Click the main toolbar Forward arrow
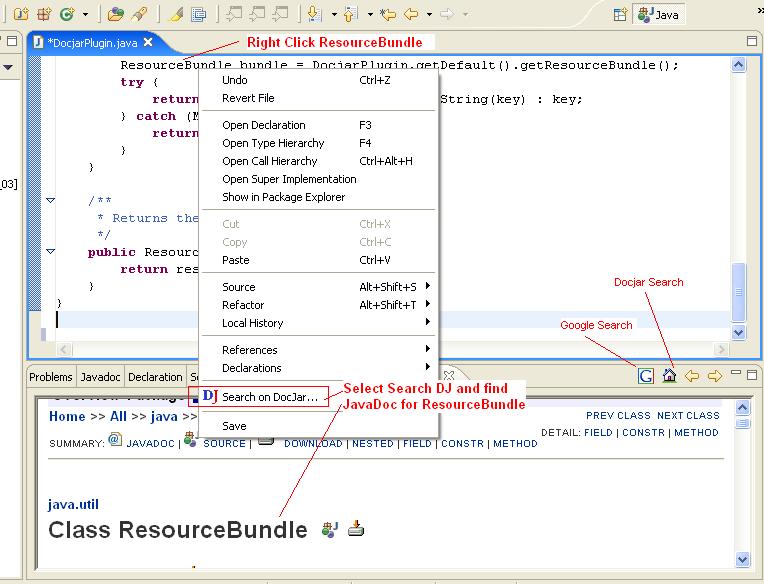764x584 pixels. pyautogui.click(x=447, y=14)
